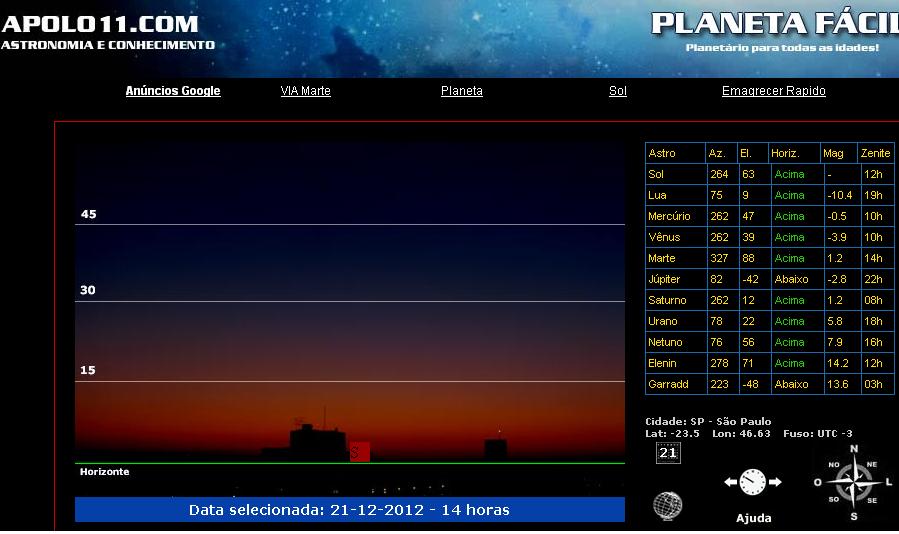Open the Planeta ad link
The image size is (899, 534).
click(x=462, y=91)
